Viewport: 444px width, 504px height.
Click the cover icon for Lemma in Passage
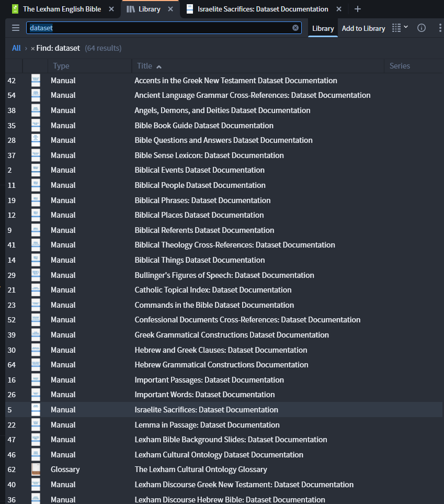coord(36,425)
